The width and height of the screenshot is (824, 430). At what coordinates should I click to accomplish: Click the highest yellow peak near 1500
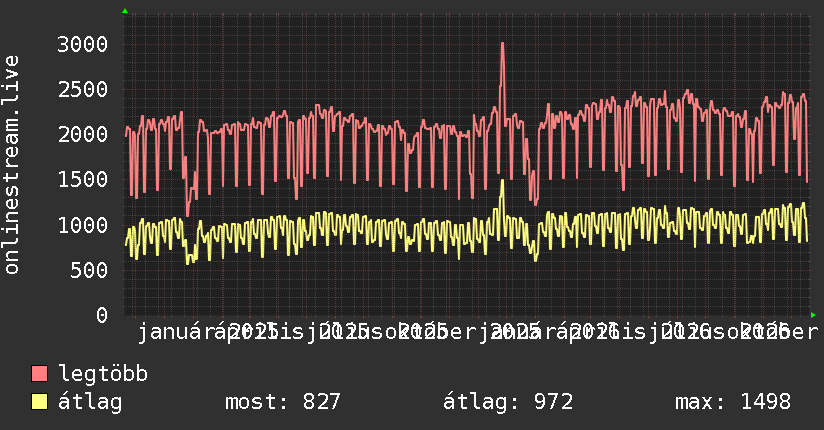pos(502,181)
